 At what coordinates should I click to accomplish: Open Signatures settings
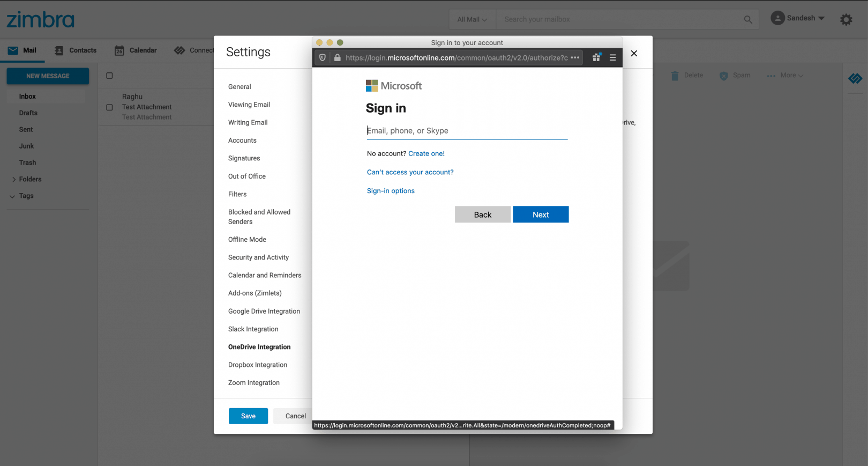244,158
